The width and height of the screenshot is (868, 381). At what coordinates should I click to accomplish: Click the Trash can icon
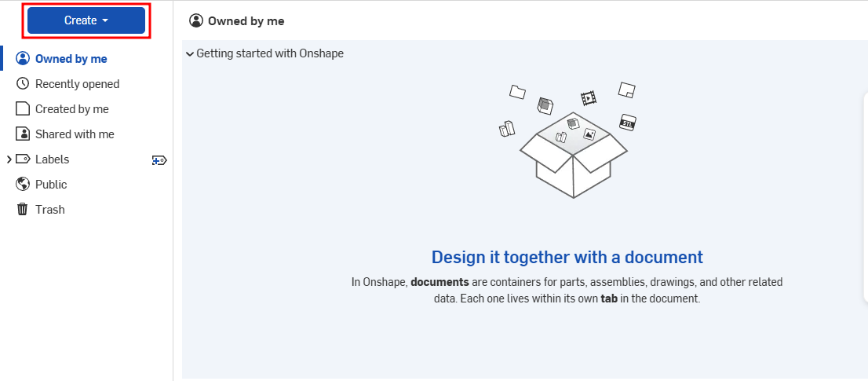coord(23,210)
